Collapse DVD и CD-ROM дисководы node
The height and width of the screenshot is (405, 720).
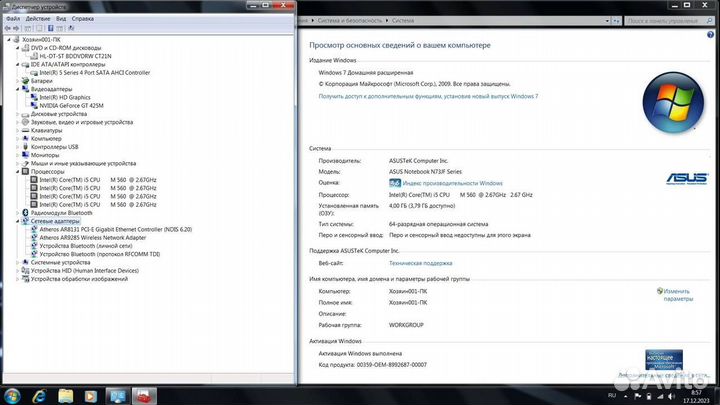[17, 48]
